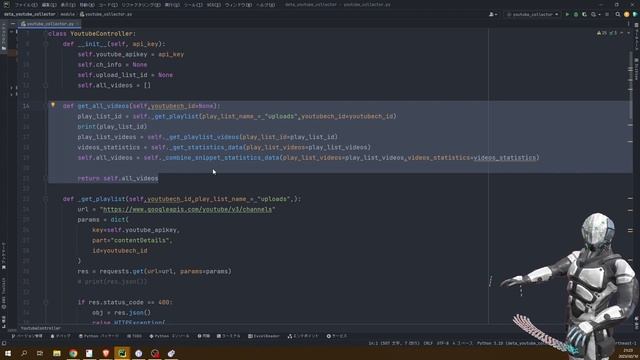Jump to next highlighted problem arrow
The height and width of the screenshot is (360, 640).
tap(629, 33)
